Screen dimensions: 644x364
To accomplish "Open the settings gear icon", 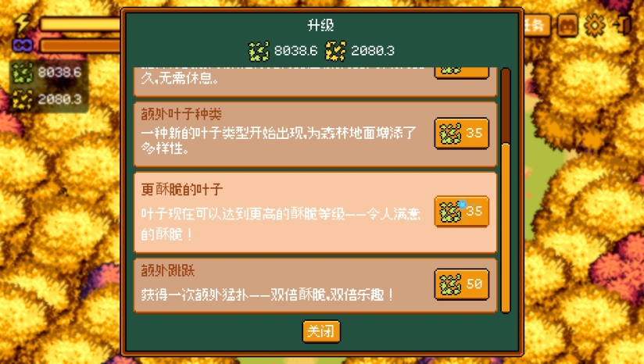I will pos(595,26).
